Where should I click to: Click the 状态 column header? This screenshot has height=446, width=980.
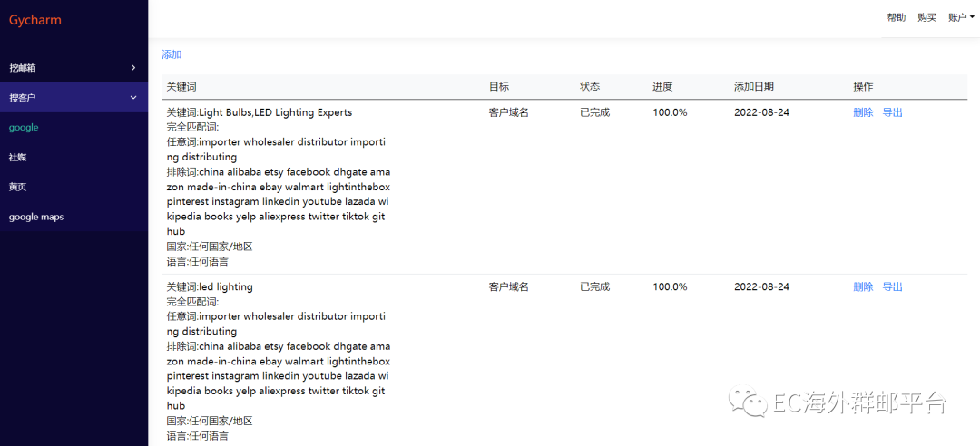coord(590,87)
